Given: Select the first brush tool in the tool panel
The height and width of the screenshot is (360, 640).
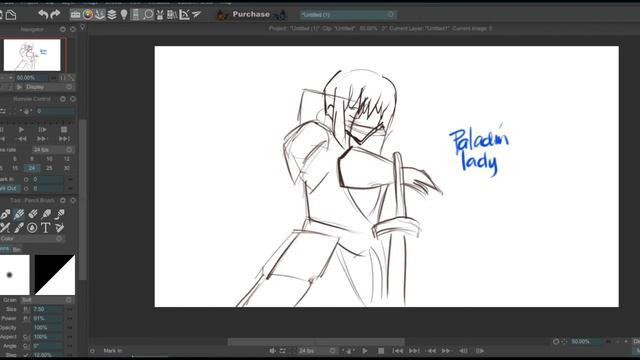Looking at the screenshot, I should [5, 214].
